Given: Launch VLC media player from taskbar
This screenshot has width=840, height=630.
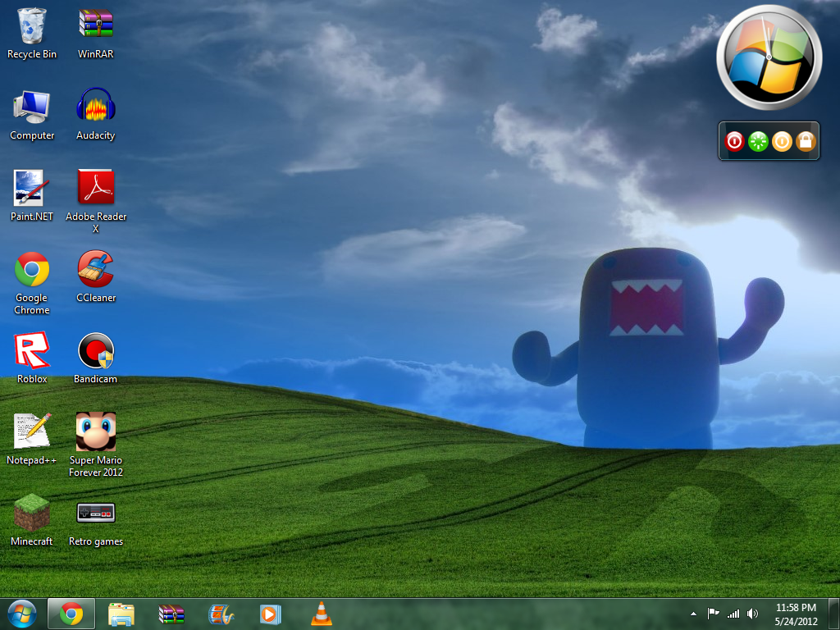Looking at the screenshot, I should 321,614.
